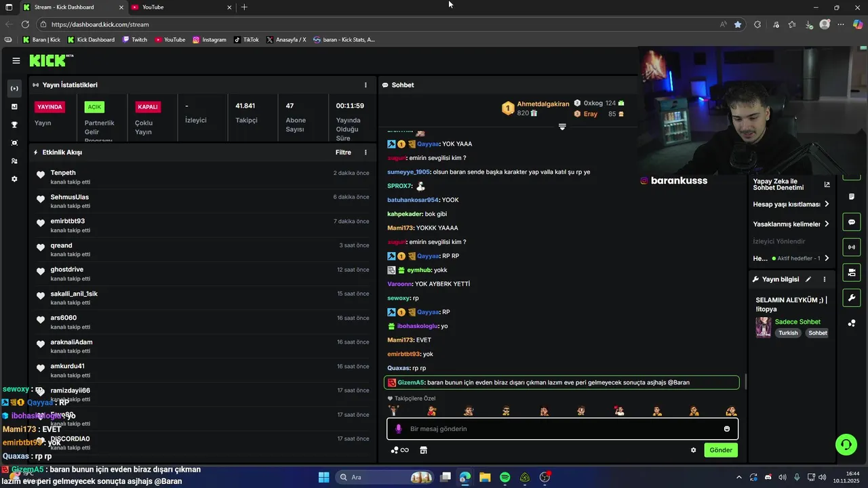
Task: Open the analytics chart sidebar icon
Action: click(x=14, y=106)
